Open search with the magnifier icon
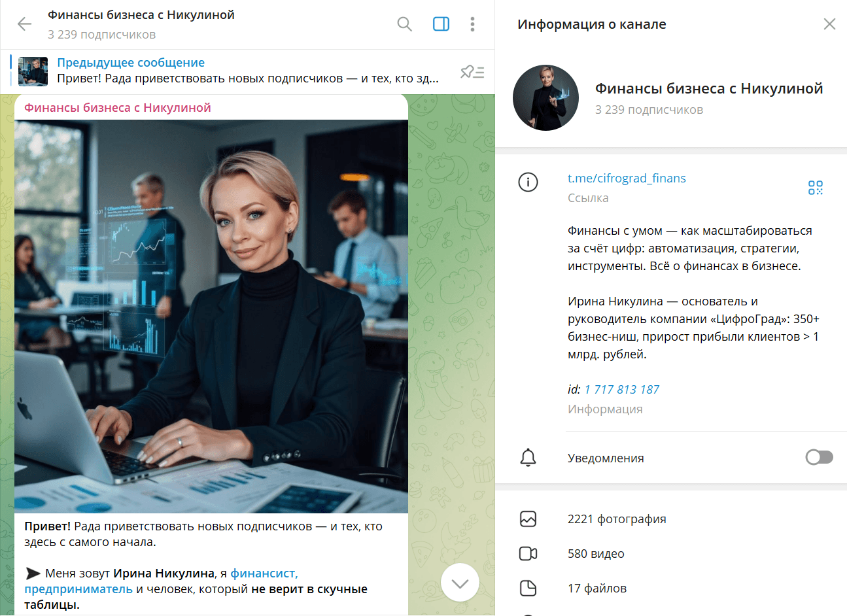847x616 pixels. 405,24
